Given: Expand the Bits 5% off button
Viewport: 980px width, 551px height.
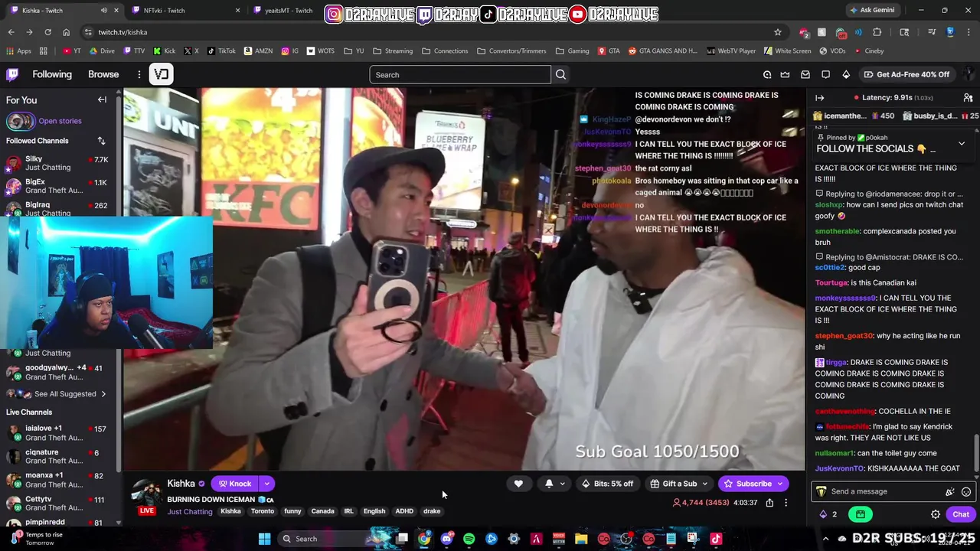Looking at the screenshot, I should 608,484.
